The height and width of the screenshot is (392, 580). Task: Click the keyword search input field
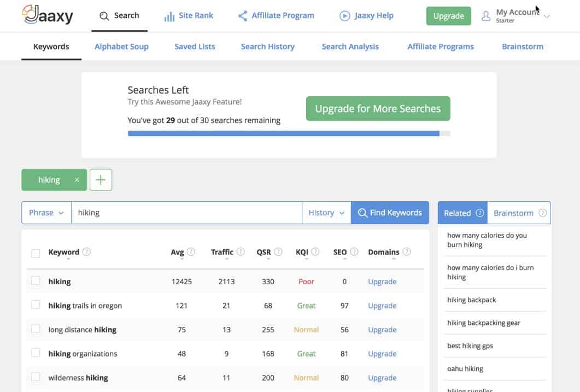(x=186, y=213)
